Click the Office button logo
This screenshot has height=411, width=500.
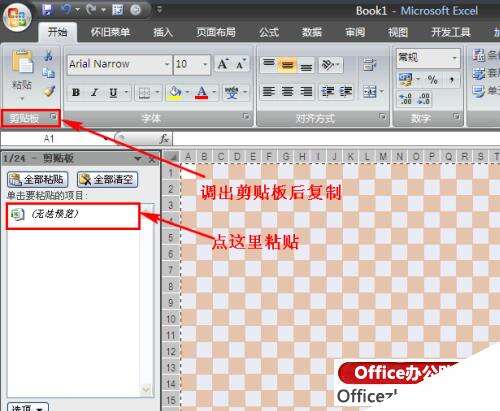pos(17,17)
